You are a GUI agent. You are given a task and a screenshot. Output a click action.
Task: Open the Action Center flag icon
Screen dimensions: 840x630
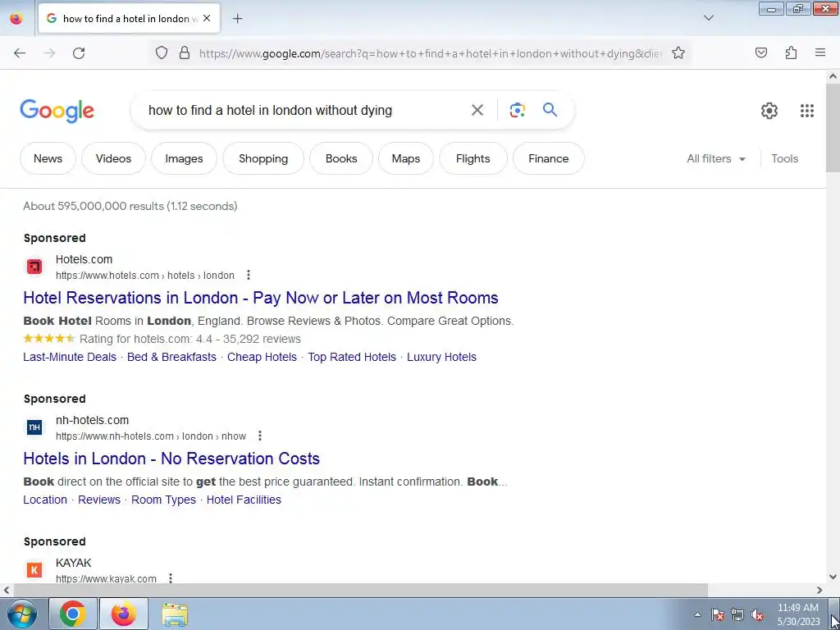[718, 615]
